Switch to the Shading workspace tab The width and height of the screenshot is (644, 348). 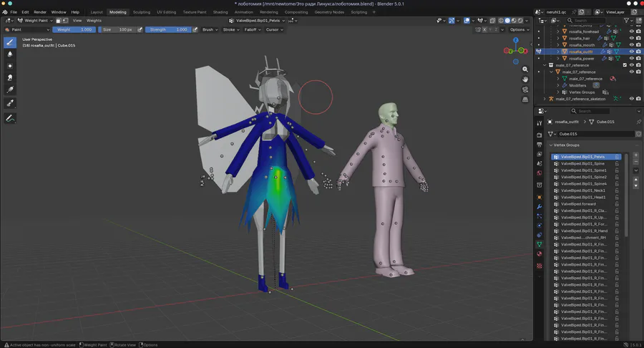220,12
